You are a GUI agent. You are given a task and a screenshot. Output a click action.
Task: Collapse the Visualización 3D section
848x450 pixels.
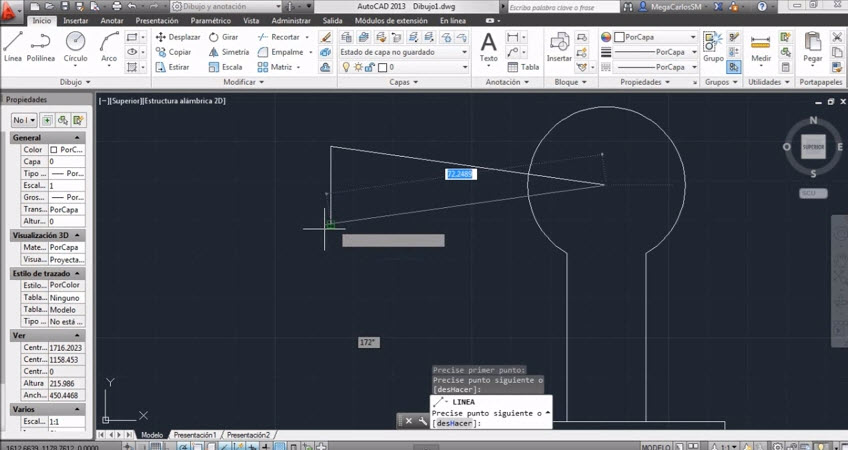[77, 235]
